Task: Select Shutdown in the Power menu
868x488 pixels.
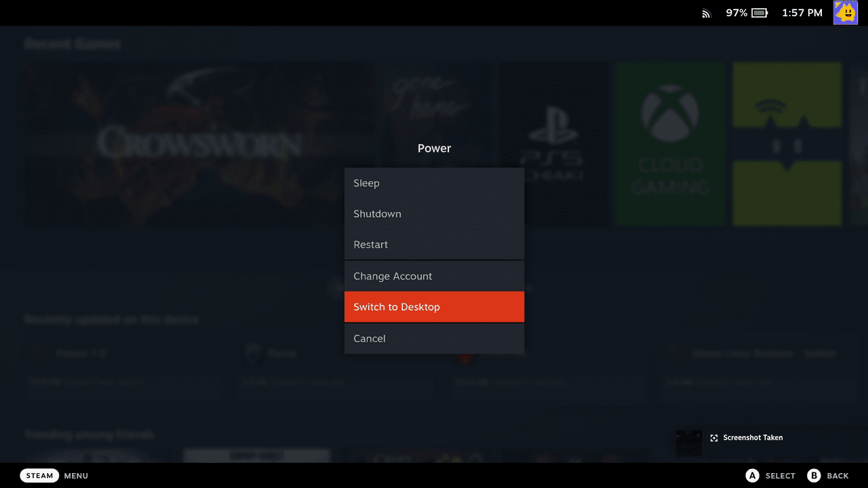Action: coord(434,213)
